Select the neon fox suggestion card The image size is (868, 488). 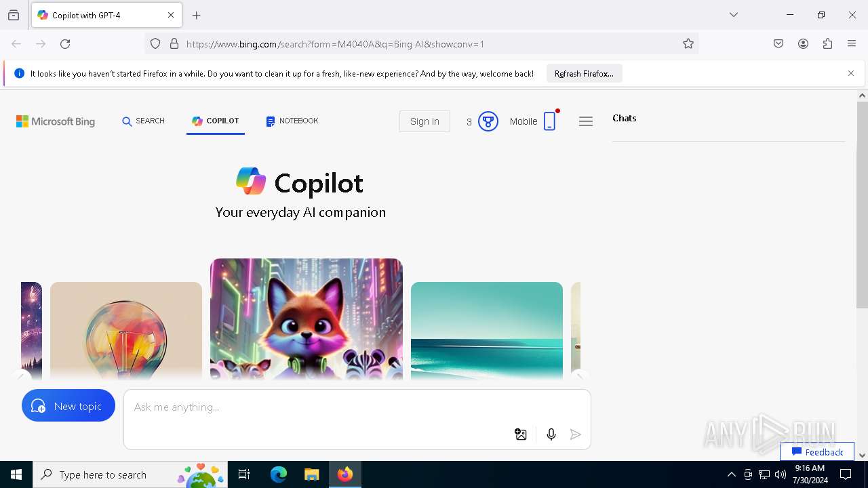[307, 319]
